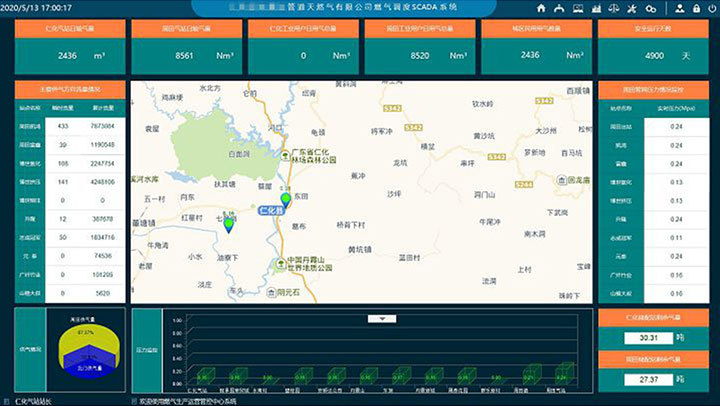Click the 30.31 tonnage value field

pyautogui.click(x=648, y=338)
